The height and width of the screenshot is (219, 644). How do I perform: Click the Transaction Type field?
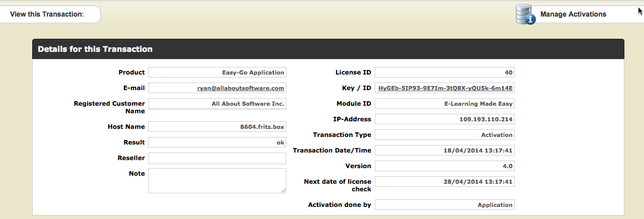pos(444,135)
